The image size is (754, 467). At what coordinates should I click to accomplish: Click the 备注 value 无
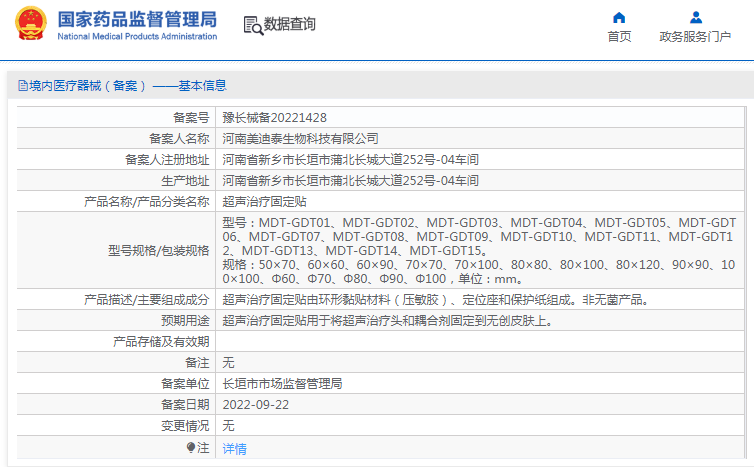228,363
